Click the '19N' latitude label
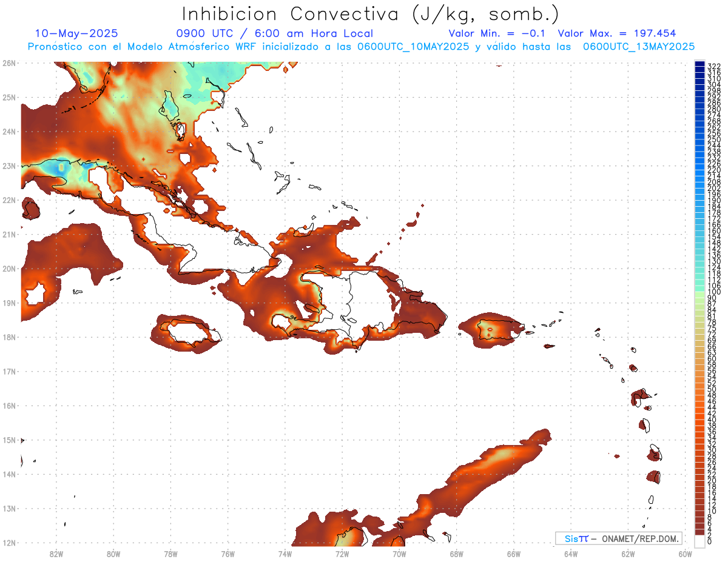Screen dimensions: 728x562 (x=8, y=303)
